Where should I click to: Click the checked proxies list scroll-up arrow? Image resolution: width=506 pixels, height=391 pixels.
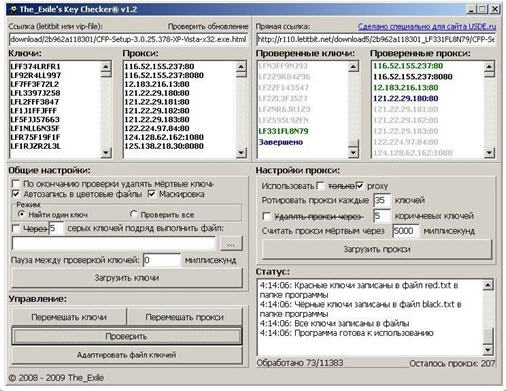click(489, 66)
